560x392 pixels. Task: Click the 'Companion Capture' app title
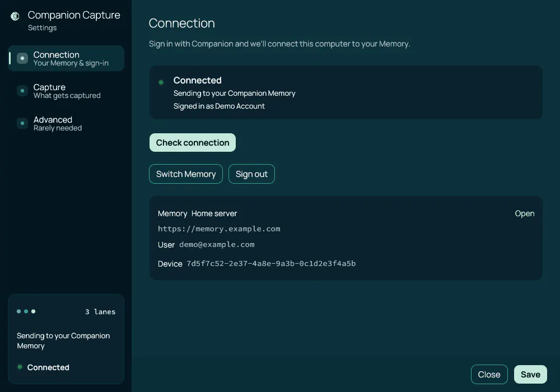coord(74,15)
